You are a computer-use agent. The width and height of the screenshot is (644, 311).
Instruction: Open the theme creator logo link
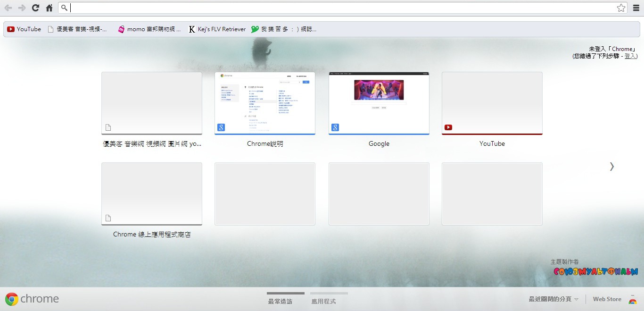(x=595, y=272)
